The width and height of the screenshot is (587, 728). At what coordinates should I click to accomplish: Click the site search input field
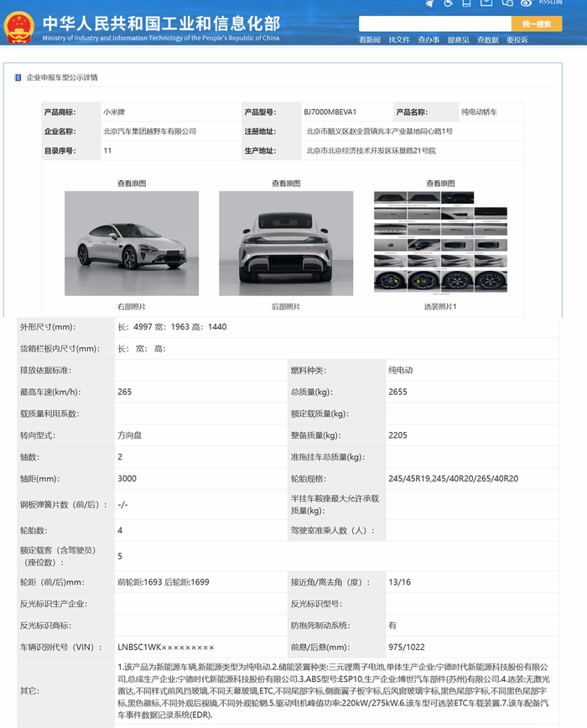(434, 23)
